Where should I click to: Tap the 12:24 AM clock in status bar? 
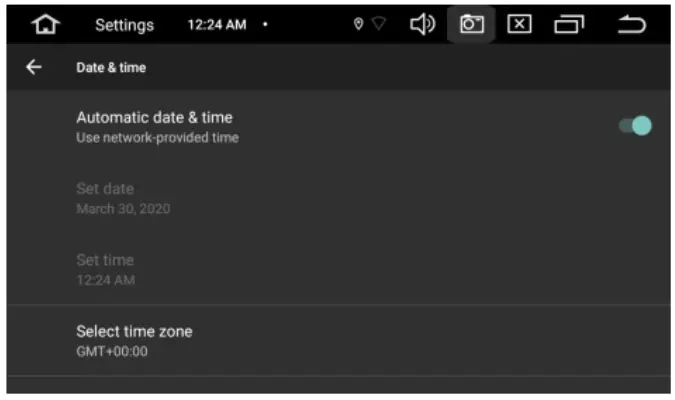[216, 25]
